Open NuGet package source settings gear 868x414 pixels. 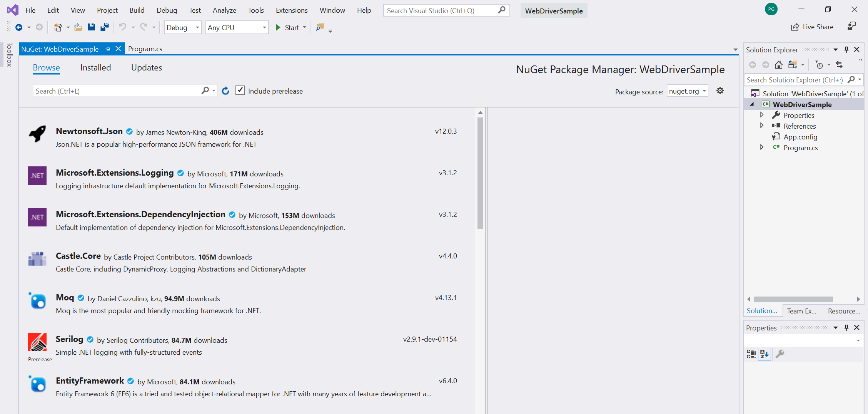pyautogui.click(x=720, y=91)
